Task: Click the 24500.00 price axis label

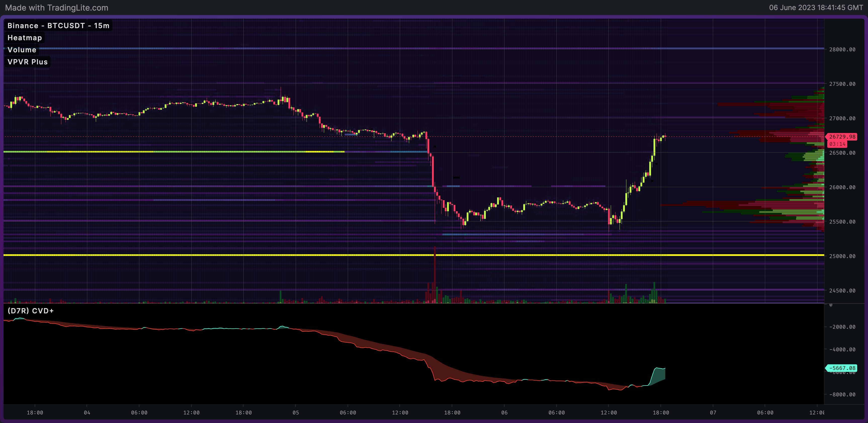Action: click(x=842, y=290)
